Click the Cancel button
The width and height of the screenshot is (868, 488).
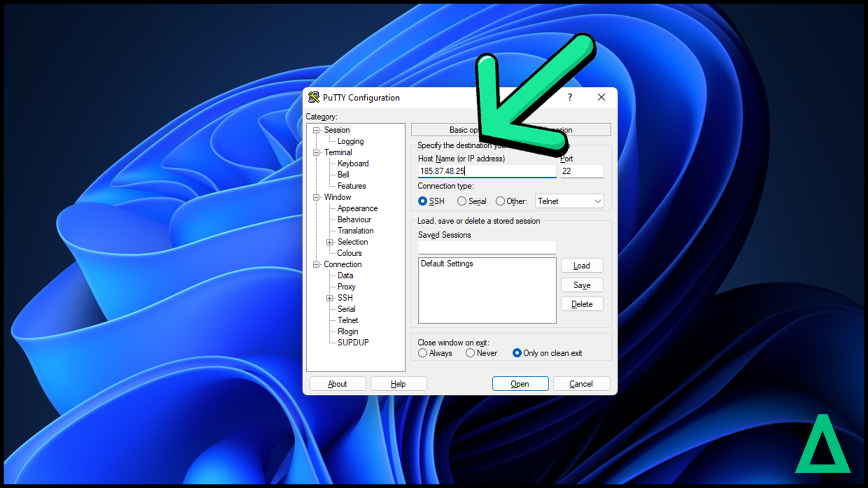click(581, 384)
